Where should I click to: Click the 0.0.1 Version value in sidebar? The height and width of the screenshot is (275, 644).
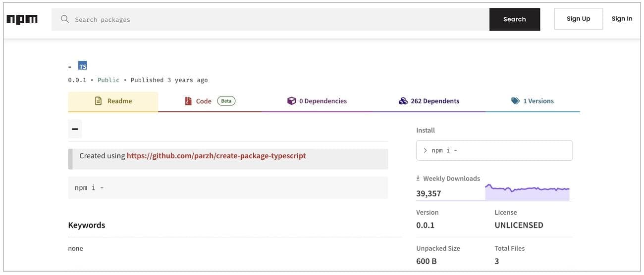click(425, 225)
